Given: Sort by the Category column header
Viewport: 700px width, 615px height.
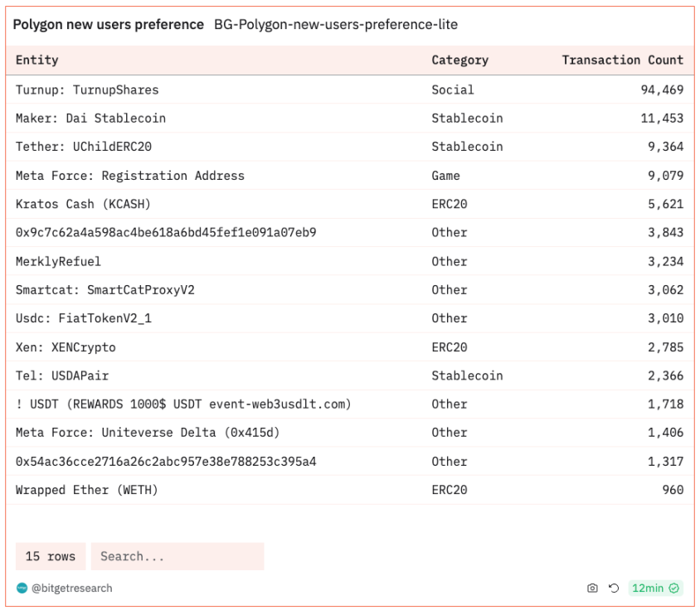Looking at the screenshot, I should click(459, 60).
